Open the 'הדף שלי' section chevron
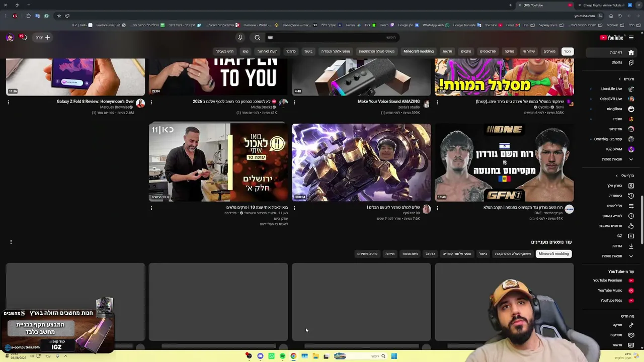Viewport: 644px width, 362px height. tap(617, 175)
